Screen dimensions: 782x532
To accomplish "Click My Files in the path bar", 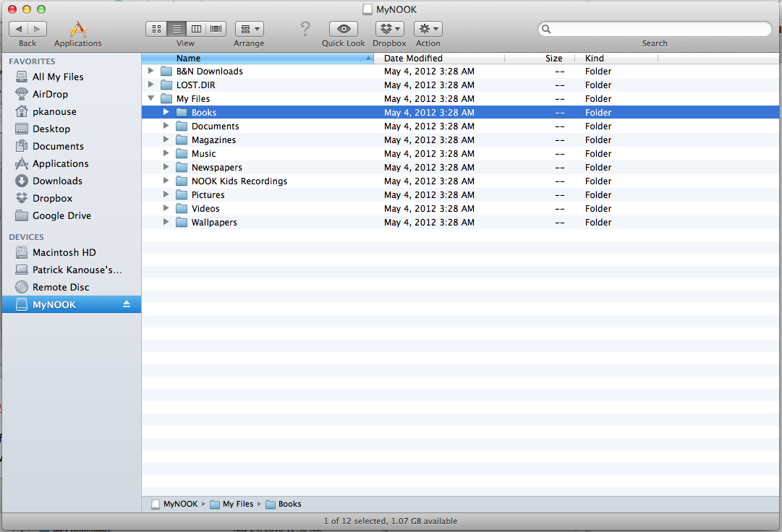I will point(237,504).
